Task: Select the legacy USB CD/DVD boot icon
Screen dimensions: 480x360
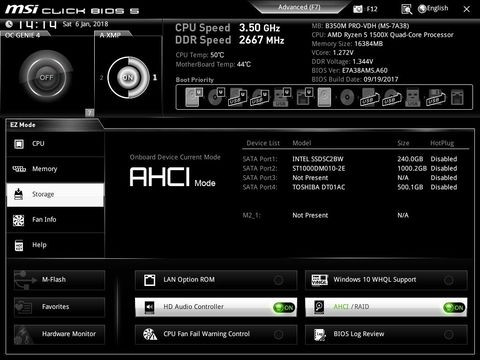Action: [x=391, y=97]
